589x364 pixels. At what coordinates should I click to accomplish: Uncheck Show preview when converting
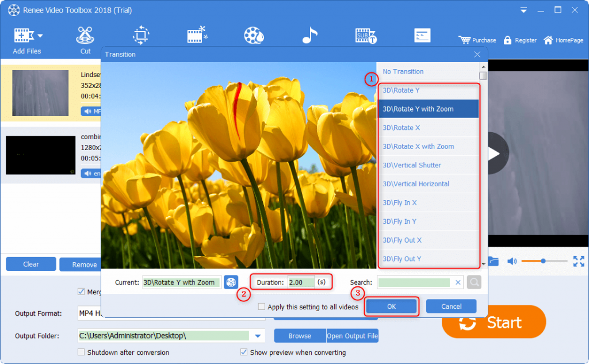point(244,352)
